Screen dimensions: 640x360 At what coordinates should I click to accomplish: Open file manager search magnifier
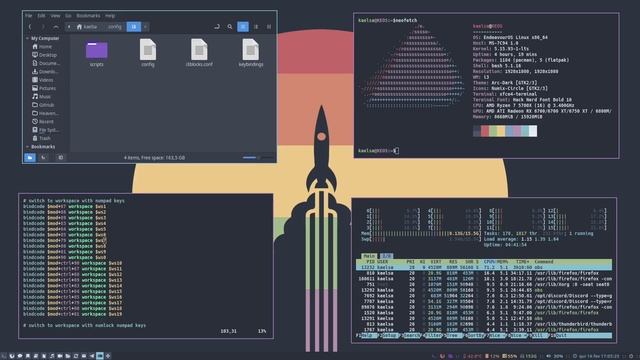pos(230,27)
